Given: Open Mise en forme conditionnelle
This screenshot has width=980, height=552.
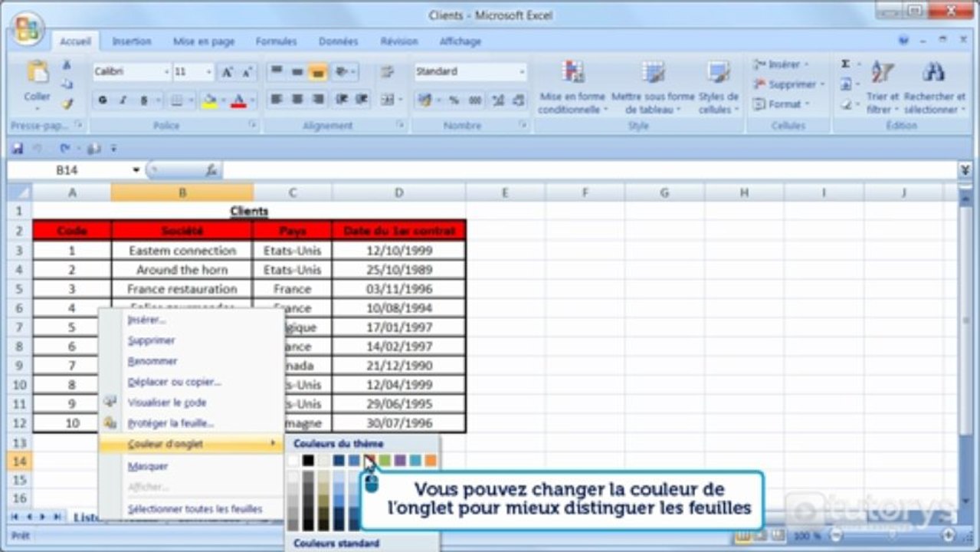Looking at the screenshot, I should 572,88.
